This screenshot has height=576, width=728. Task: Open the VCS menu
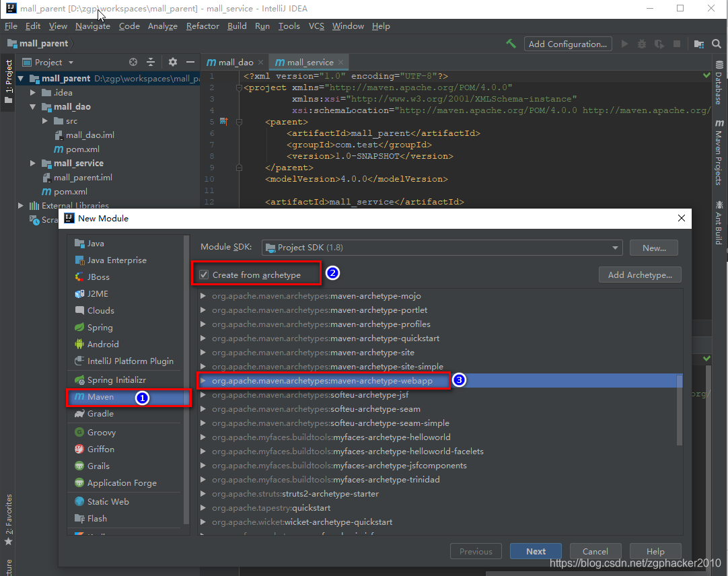coord(316,26)
